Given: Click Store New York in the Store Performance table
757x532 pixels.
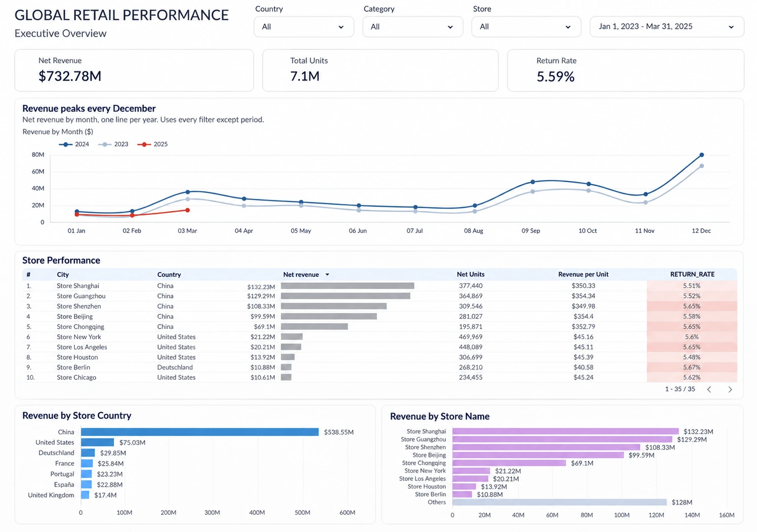Looking at the screenshot, I should [79, 337].
